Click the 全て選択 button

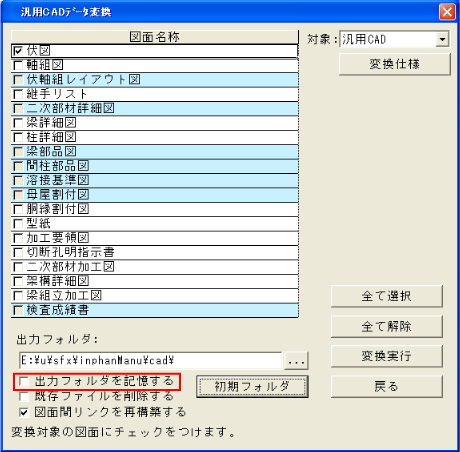[x=387, y=296]
